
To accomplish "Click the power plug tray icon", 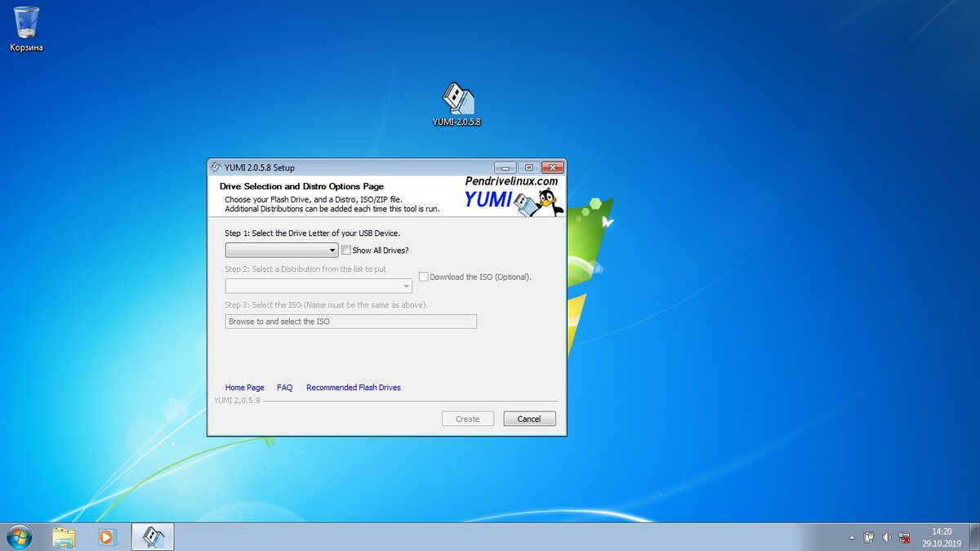I will coord(869,538).
